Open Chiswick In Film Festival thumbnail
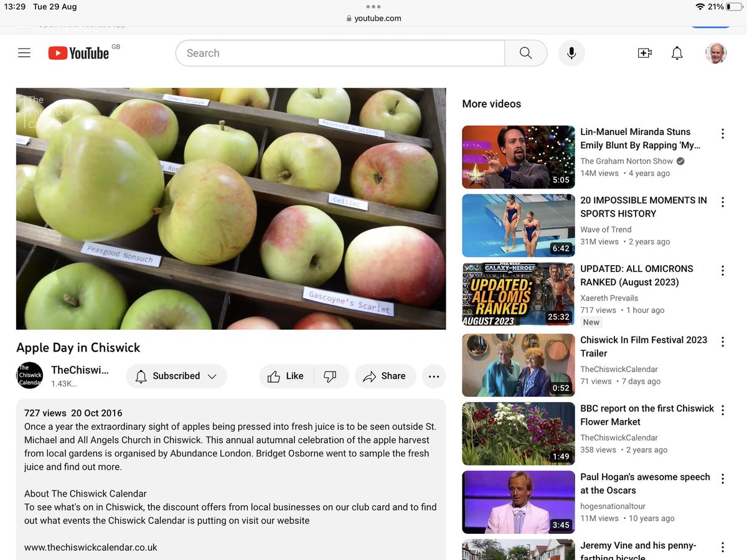The width and height of the screenshot is (747, 560). [519, 365]
